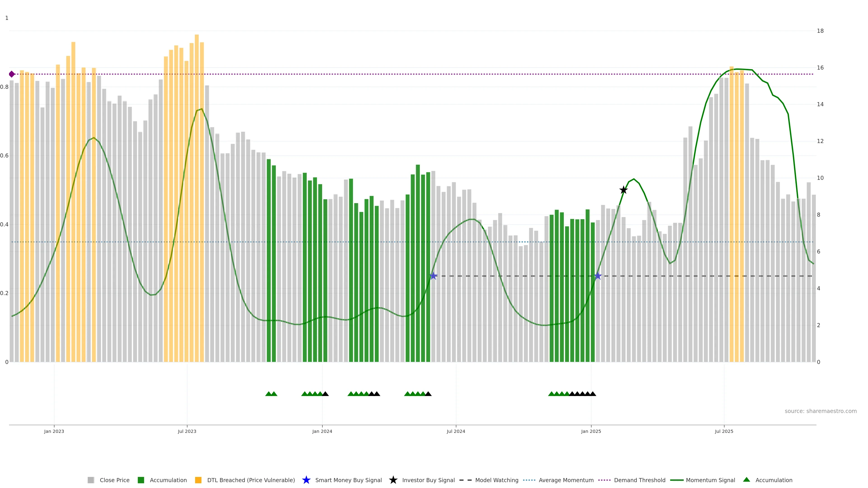This screenshot has width=868, height=488.
Task: Click the green Accumulation legend square
Action: (141, 480)
